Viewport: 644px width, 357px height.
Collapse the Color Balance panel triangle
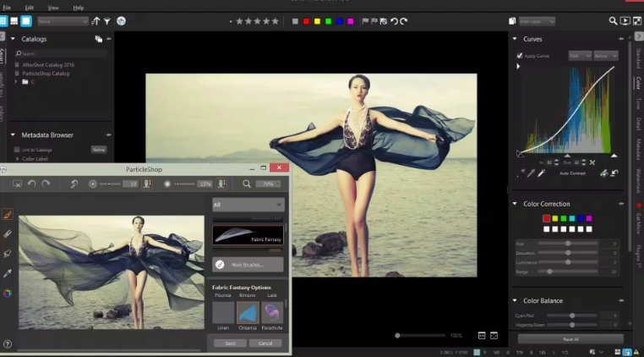pos(514,300)
